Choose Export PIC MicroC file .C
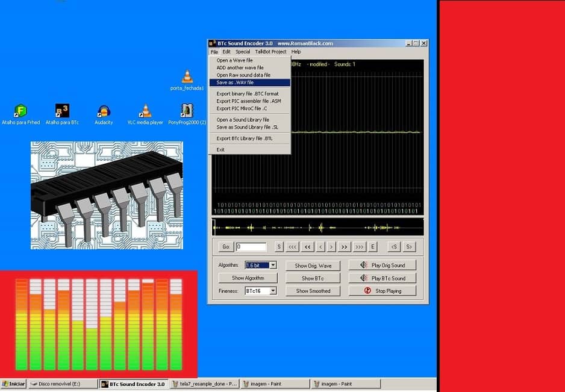This screenshot has height=392, width=565. (x=250, y=108)
